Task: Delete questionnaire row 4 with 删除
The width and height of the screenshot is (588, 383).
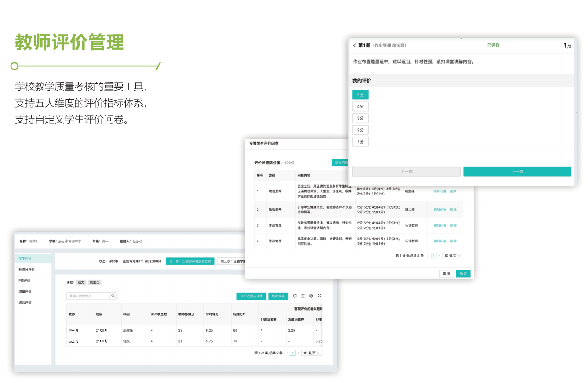Action: [453, 241]
